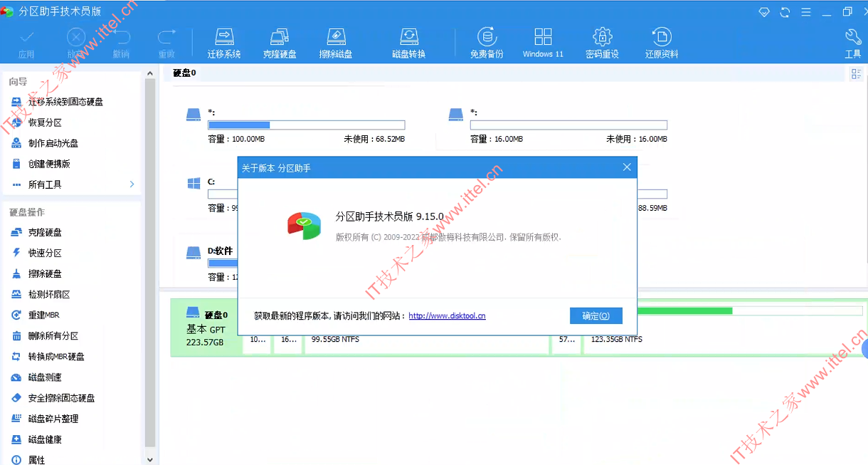Click the 100.00MB partition usage bar
This screenshot has width=868, height=465.
[307, 125]
